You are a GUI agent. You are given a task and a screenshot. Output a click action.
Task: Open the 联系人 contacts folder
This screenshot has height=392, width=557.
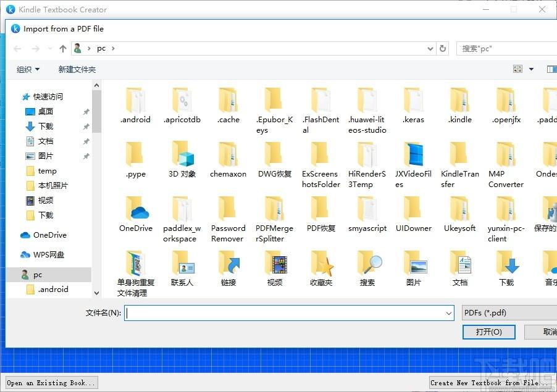click(x=182, y=269)
